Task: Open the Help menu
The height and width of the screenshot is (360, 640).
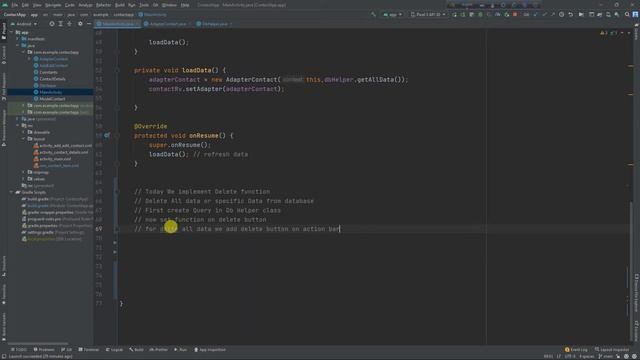Action: point(185,5)
